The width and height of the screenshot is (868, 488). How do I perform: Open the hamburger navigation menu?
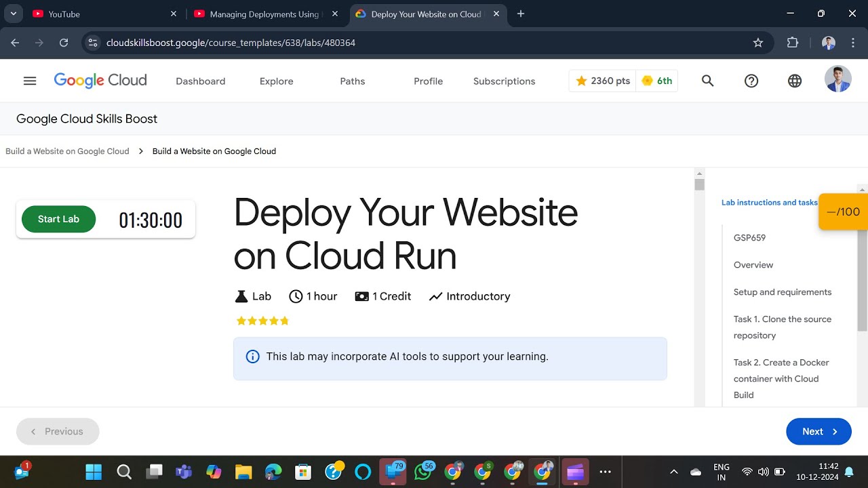[30, 81]
